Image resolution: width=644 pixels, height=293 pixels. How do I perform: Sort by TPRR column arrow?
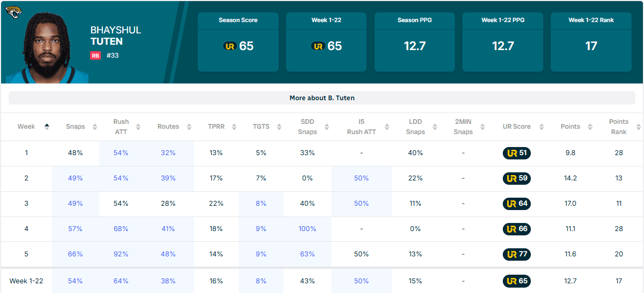(x=233, y=127)
